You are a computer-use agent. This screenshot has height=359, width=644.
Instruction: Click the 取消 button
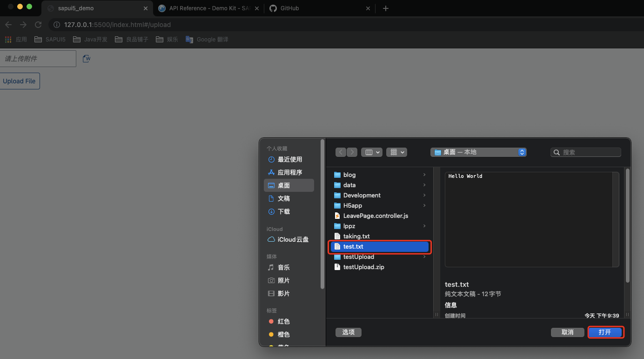click(567, 332)
